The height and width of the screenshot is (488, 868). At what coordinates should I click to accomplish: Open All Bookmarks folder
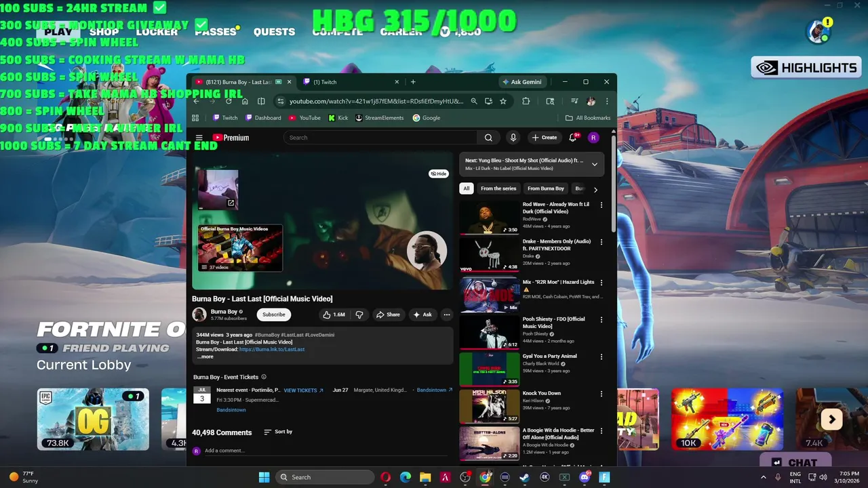click(x=589, y=118)
